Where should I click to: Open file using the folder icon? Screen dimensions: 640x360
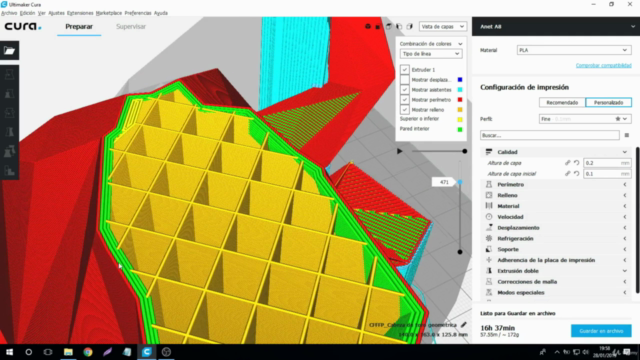(x=9, y=51)
